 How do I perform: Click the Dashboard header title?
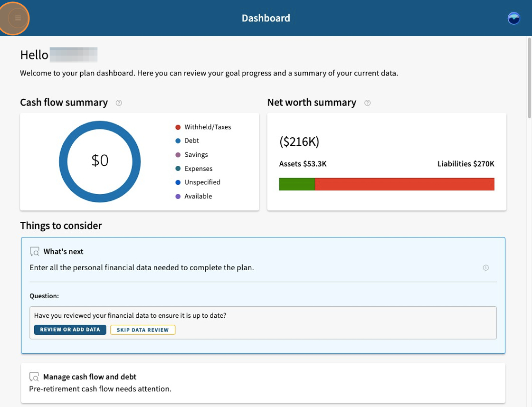pyautogui.click(x=266, y=18)
